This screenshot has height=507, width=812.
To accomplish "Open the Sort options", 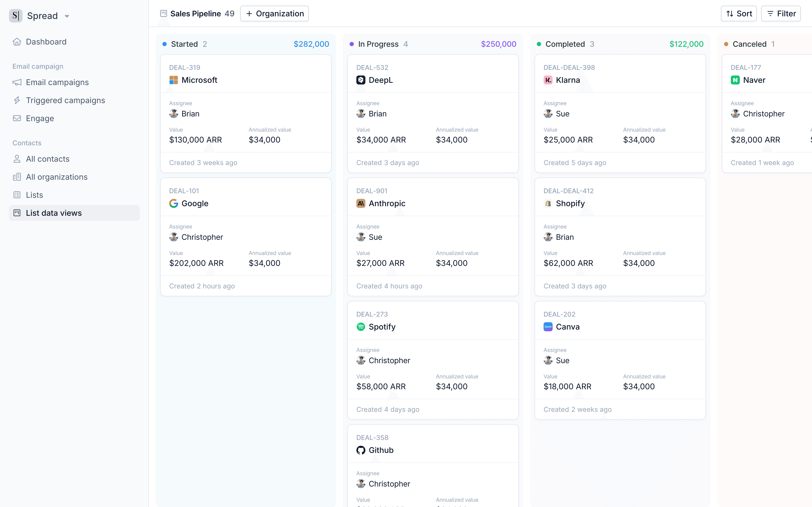I will (739, 13).
